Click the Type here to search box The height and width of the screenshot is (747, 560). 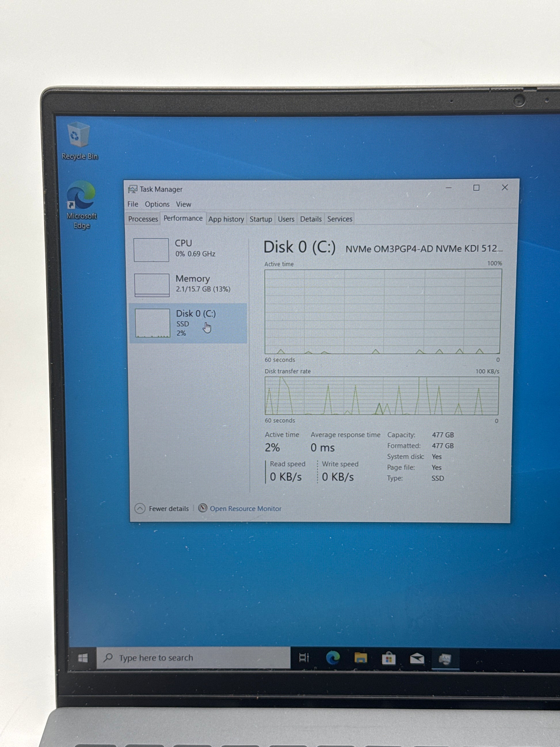coord(193,657)
